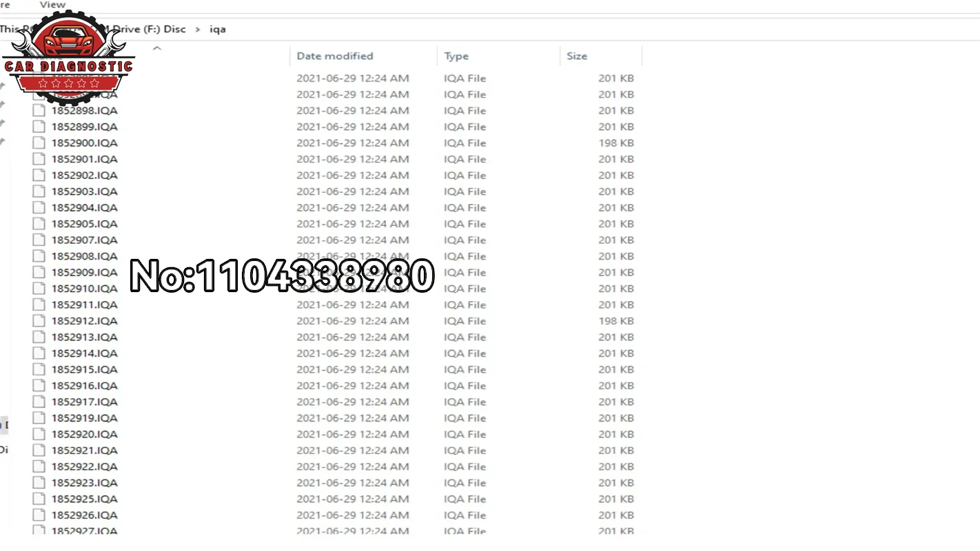This screenshot has width=980, height=551.
Task: Select the file icon of 1852911.IQA
Action: (x=39, y=304)
